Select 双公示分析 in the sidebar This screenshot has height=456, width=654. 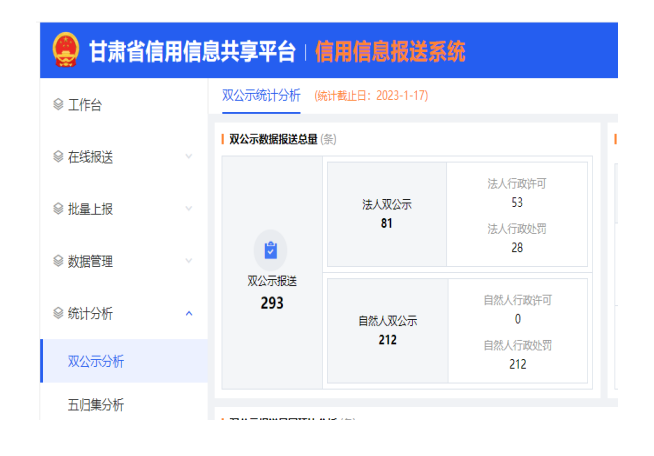pos(96,361)
